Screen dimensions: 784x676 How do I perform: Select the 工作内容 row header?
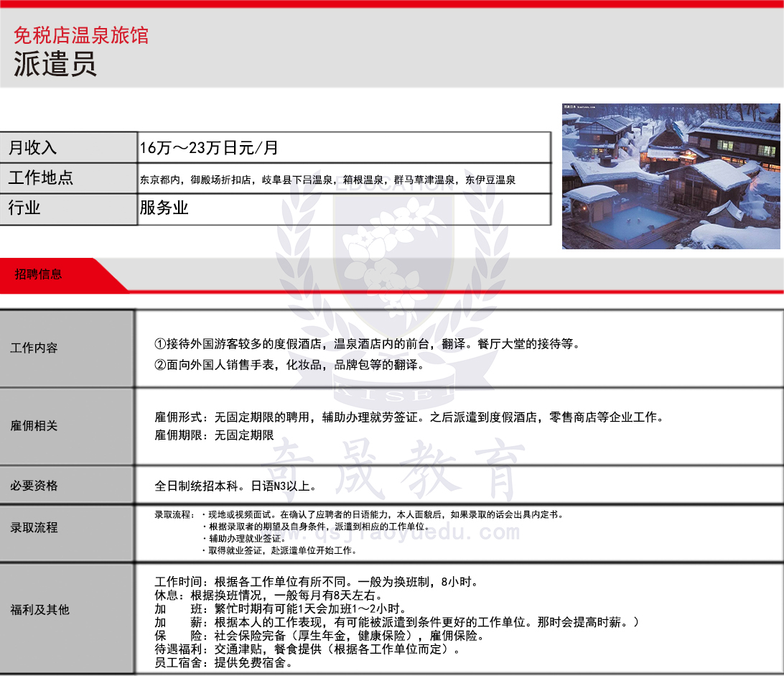click(x=67, y=348)
